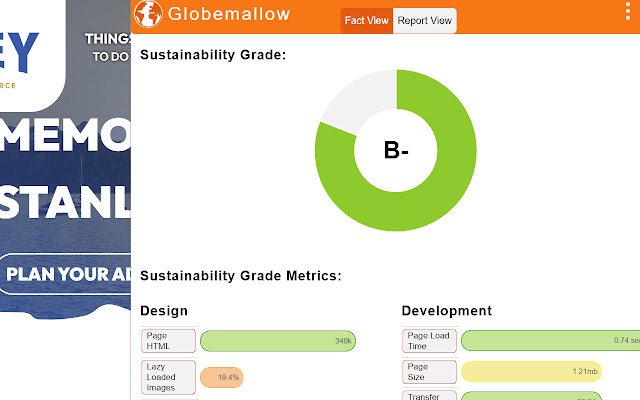Click the website logo on the left
This screenshot has width=640, height=400.
[28, 48]
